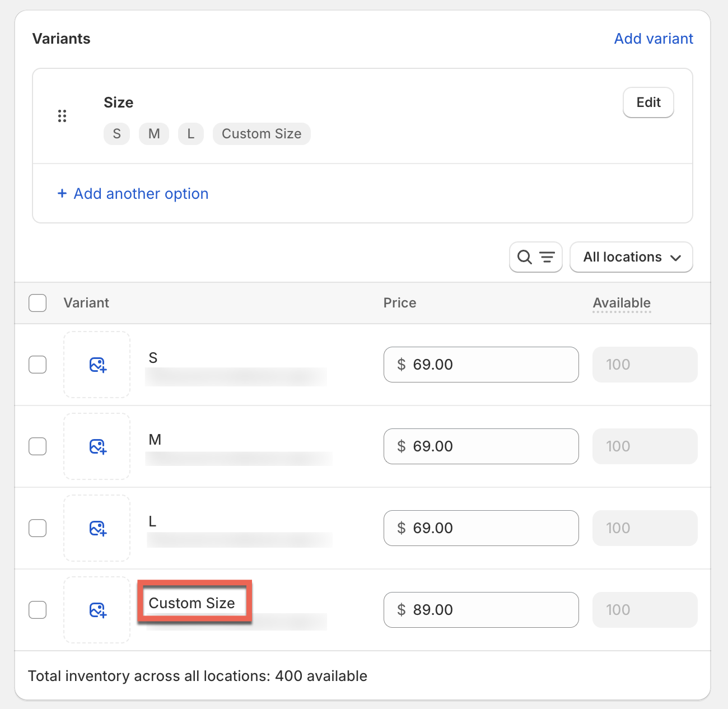The image size is (728, 709).
Task: Click the add image icon for Custom Size variant
Action: click(96, 610)
